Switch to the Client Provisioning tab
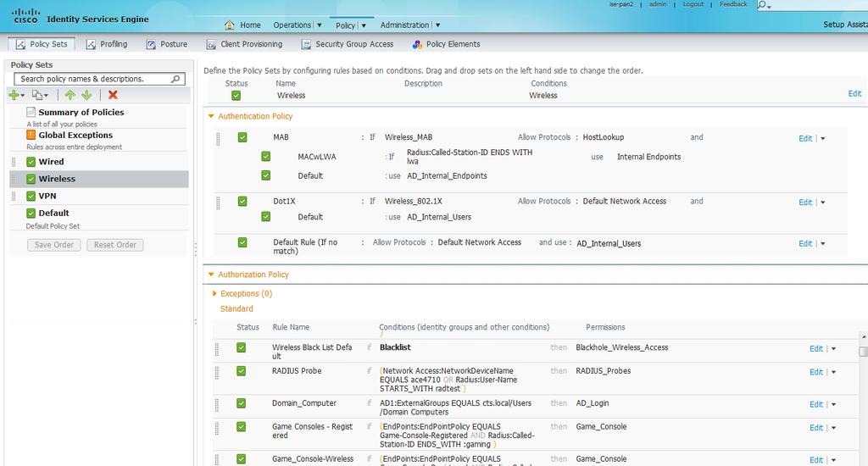 (244, 44)
